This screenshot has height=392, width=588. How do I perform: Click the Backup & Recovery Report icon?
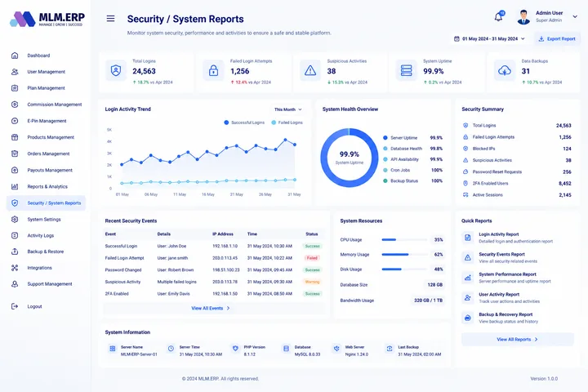click(x=468, y=318)
